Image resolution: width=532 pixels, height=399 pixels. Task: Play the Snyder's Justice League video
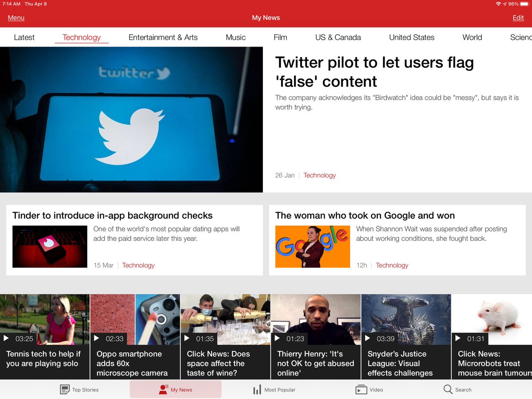[x=368, y=339]
